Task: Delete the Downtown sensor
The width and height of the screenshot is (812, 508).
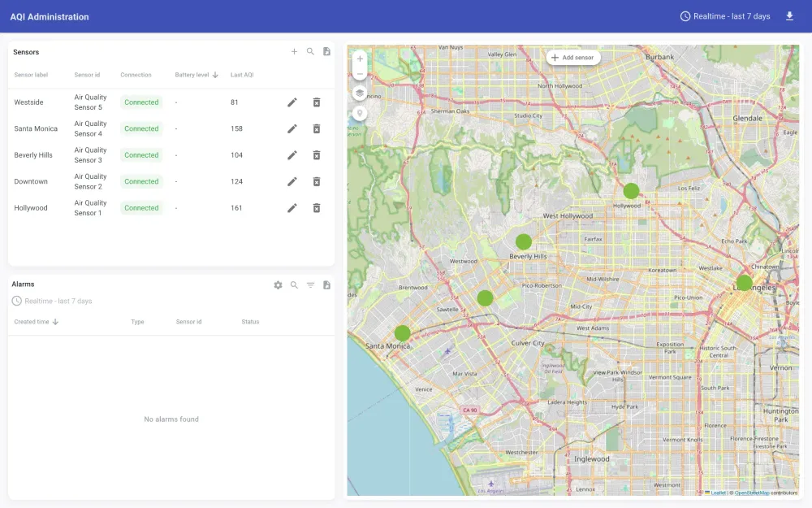Action: tap(317, 181)
